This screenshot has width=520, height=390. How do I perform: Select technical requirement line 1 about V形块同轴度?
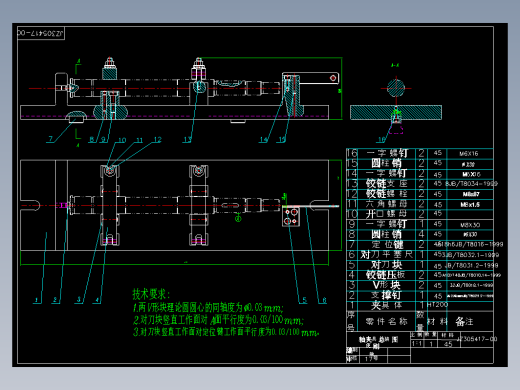coord(208,307)
